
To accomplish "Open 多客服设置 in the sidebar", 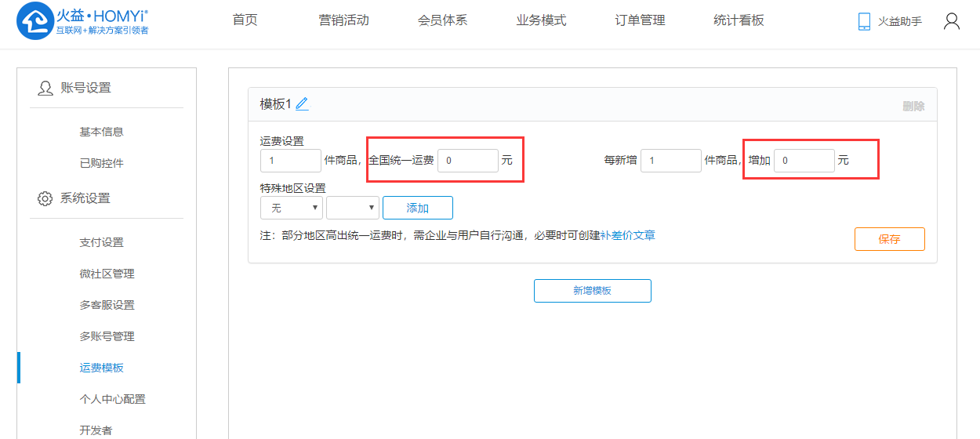I will click(107, 305).
